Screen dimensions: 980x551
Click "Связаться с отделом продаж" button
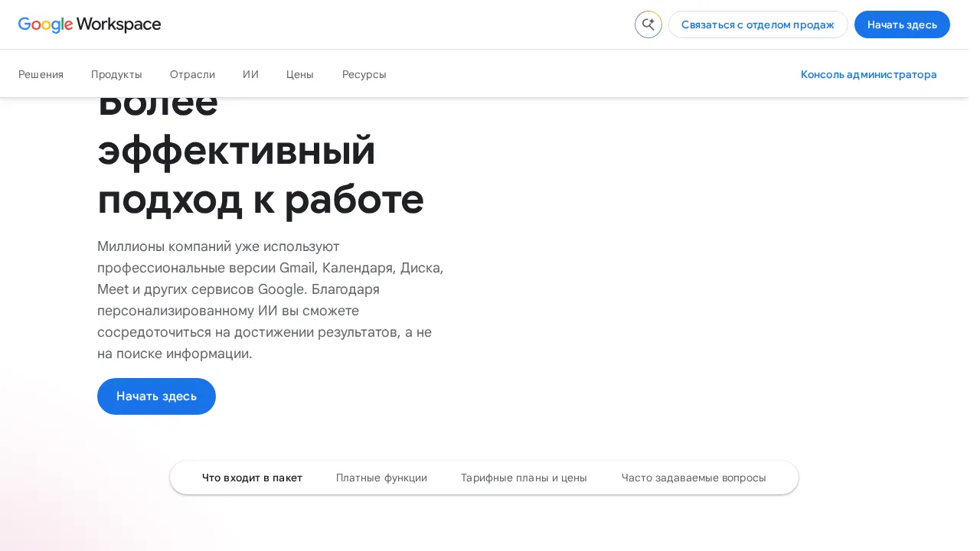point(758,24)
